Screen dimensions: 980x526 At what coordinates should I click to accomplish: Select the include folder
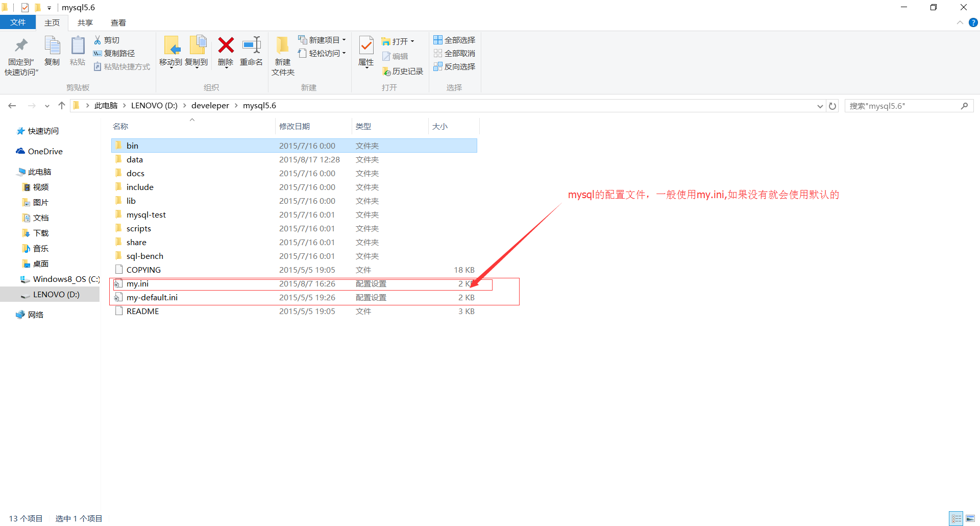294,187
